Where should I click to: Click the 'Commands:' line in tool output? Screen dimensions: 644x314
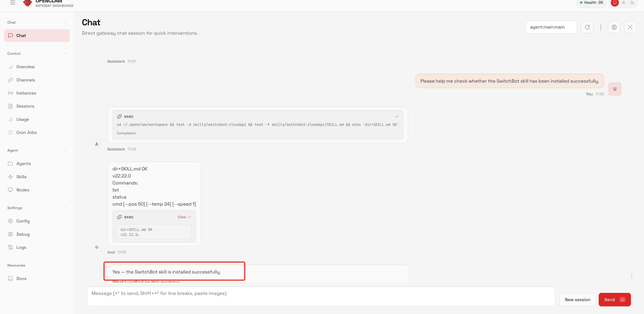125,183
